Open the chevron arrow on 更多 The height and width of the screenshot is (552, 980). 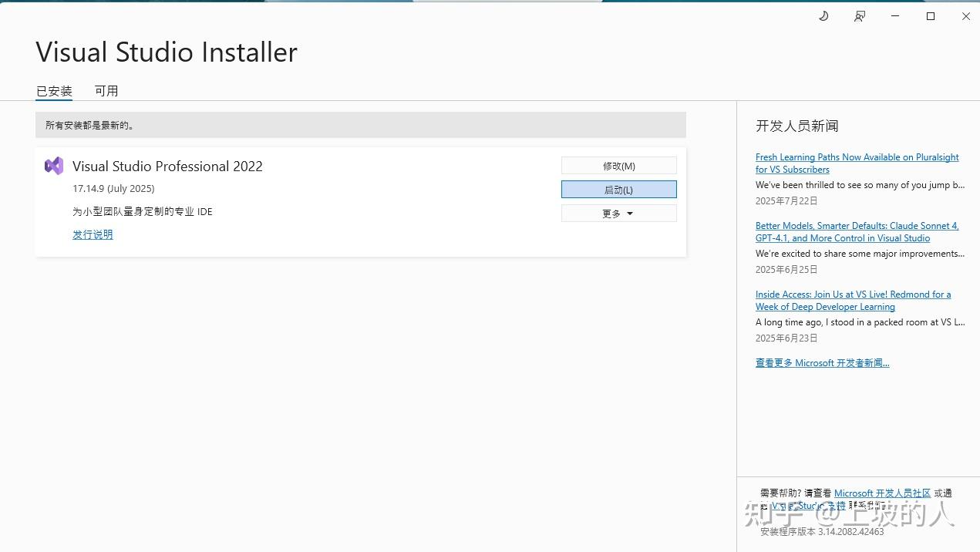629,213
